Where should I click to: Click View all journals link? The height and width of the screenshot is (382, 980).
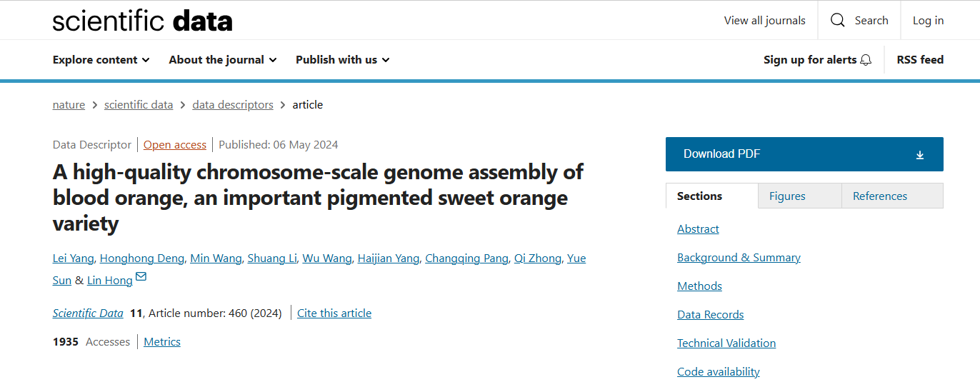(764, 21)
